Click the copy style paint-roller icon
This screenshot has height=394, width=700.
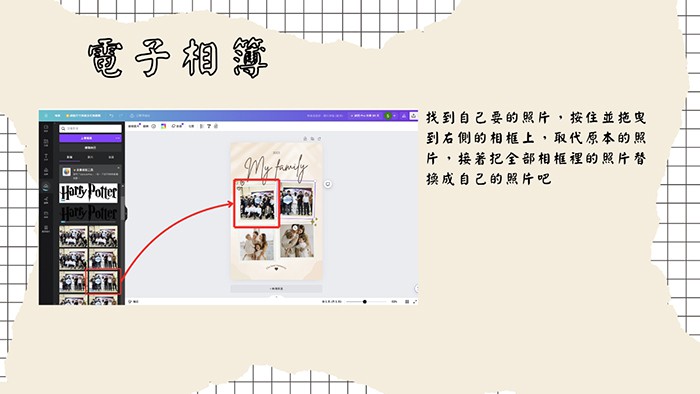tap(208, 126)
